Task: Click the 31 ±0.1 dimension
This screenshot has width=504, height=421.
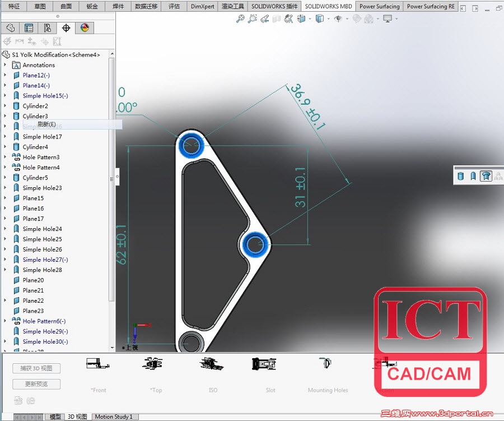Action: coord(300,187)
